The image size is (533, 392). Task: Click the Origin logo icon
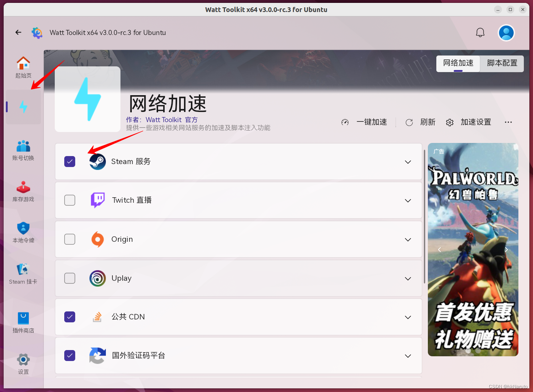pos(97,239)
